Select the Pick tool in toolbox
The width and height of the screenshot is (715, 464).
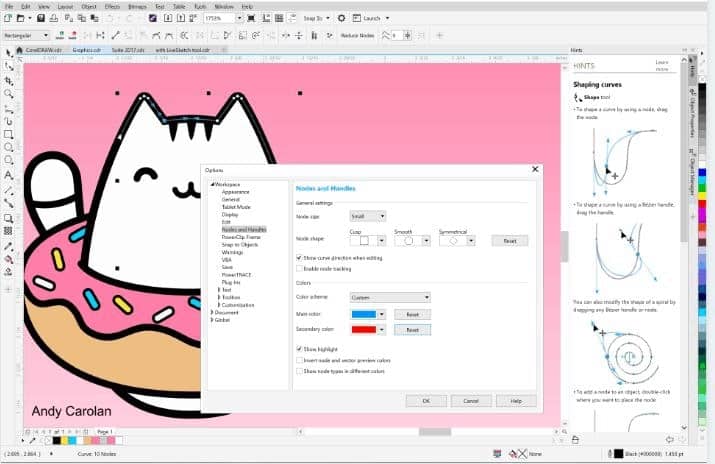(9, 53)
